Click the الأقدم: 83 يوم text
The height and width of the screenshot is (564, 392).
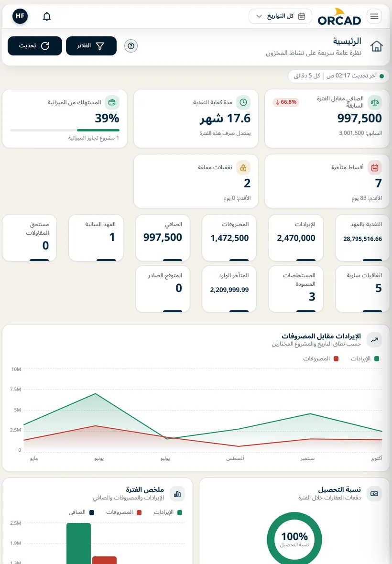click(x=367, y=198)
